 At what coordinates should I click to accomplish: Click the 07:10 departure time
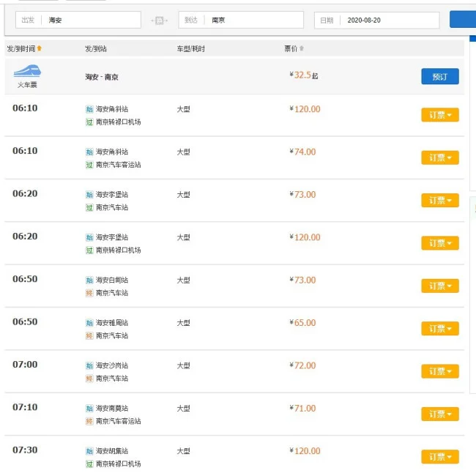click(x=25, y=407)
